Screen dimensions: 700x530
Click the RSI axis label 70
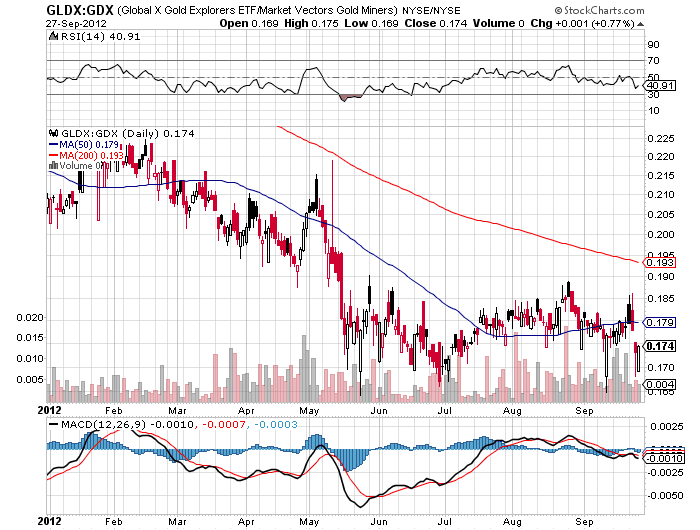coord(653,60)
